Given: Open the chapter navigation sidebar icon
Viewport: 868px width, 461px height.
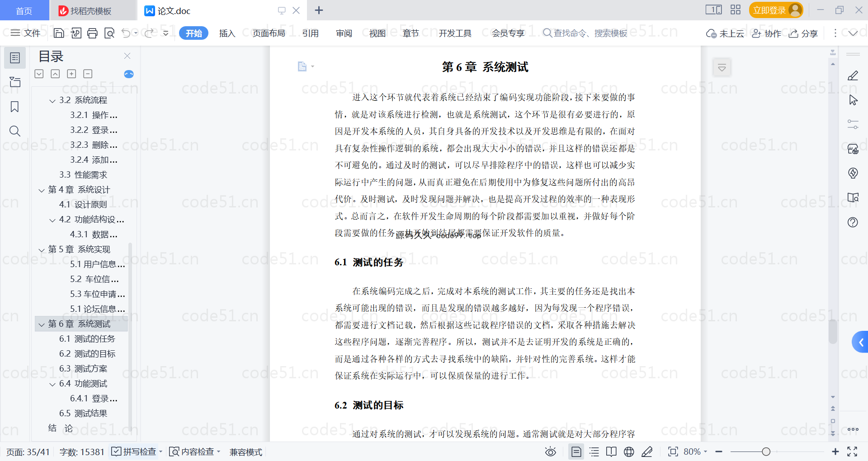Looking at the screenshot, I should pos(15,82).
